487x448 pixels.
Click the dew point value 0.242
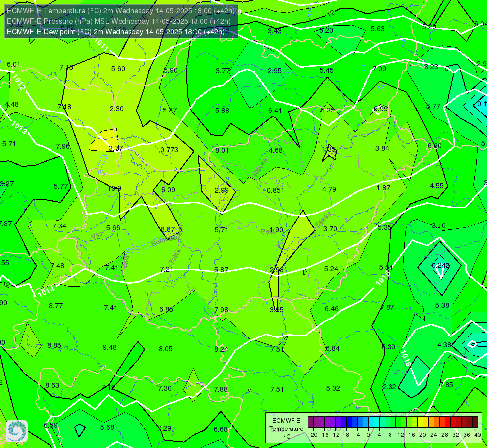click(441, 265)
